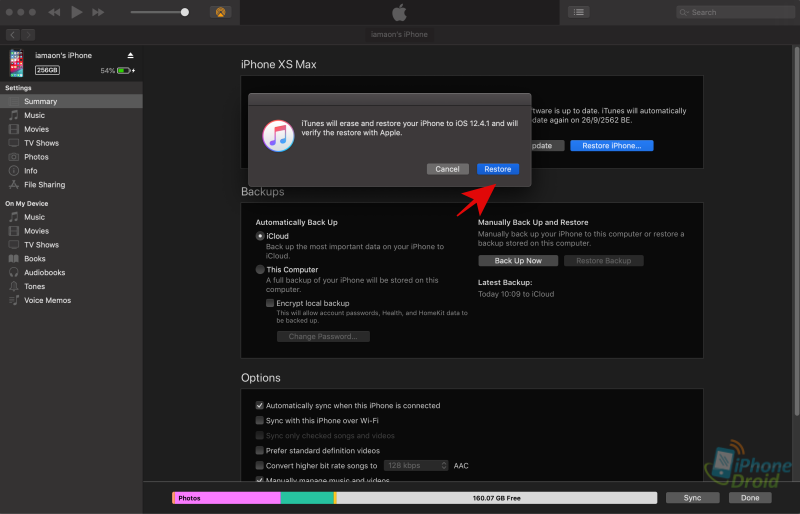This screenshot has width=800, height=514.
Task: Open Voice Memos in sidebar
Action: 71,300
